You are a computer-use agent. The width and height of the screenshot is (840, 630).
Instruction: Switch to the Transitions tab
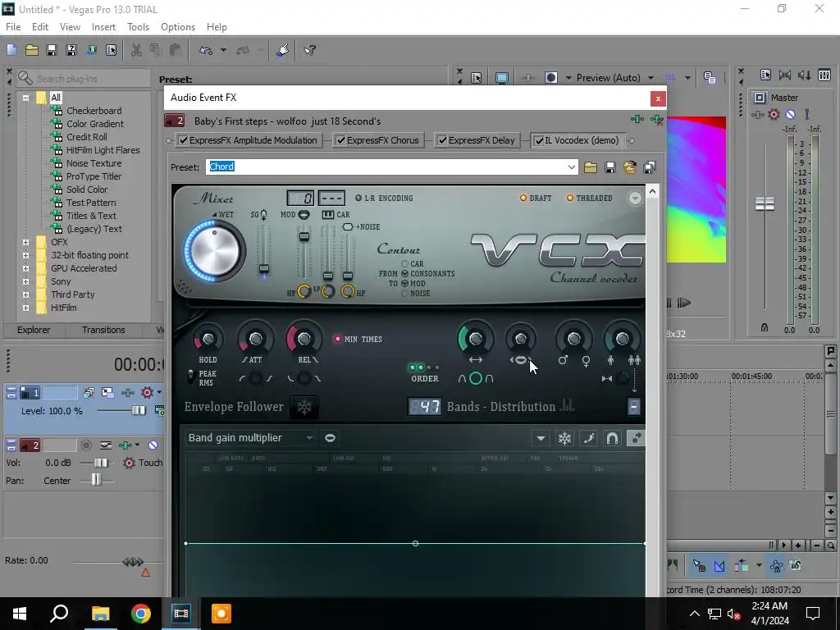(103, 330)
